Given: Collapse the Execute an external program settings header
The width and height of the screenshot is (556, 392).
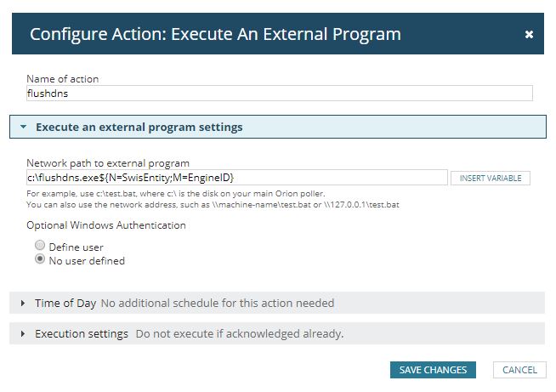Looking at the screenshot, I should [139, 128].
